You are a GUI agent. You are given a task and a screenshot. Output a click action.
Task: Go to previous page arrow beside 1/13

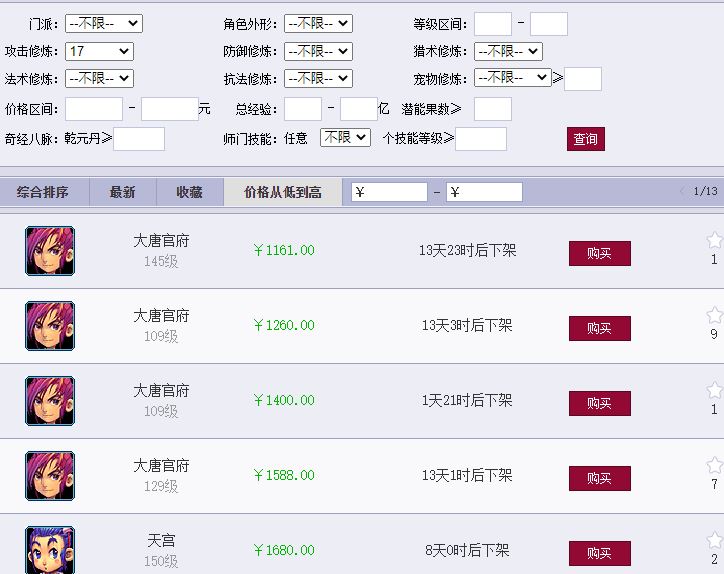[682, 191]
